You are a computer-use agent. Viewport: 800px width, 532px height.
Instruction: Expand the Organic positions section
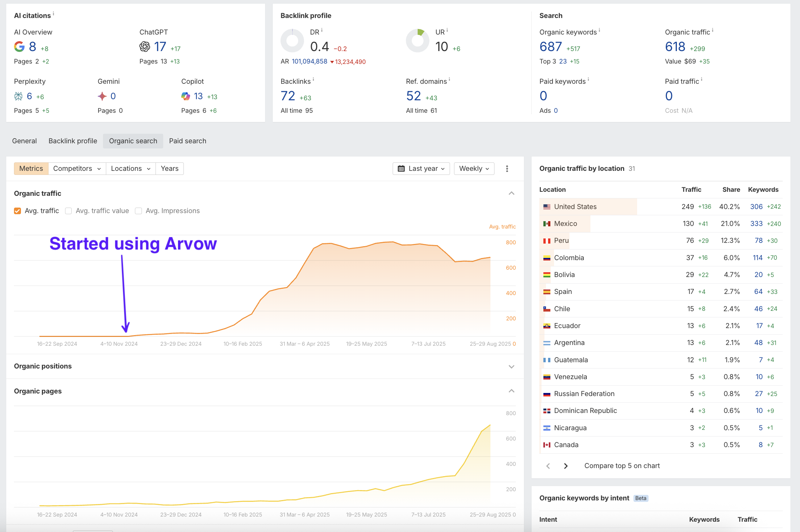click(511, 367)
